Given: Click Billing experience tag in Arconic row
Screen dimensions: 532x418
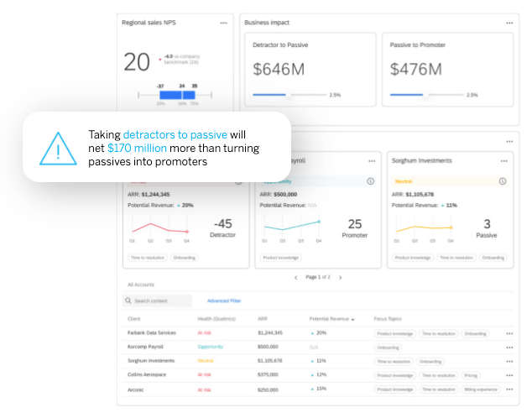Looking at the screenshot, I should pyautogui.click(x=481, y=389).
